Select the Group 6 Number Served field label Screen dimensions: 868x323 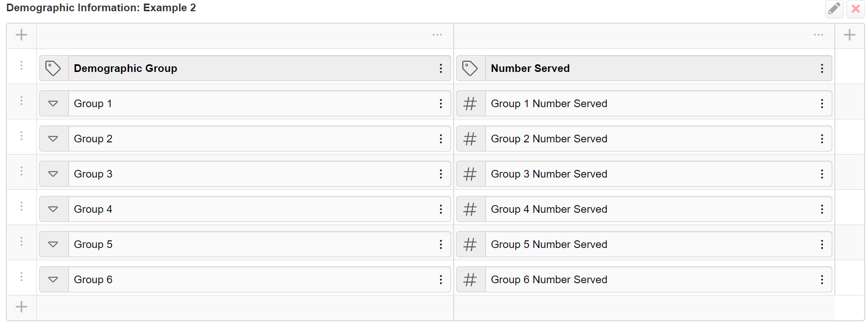[549, 280]
